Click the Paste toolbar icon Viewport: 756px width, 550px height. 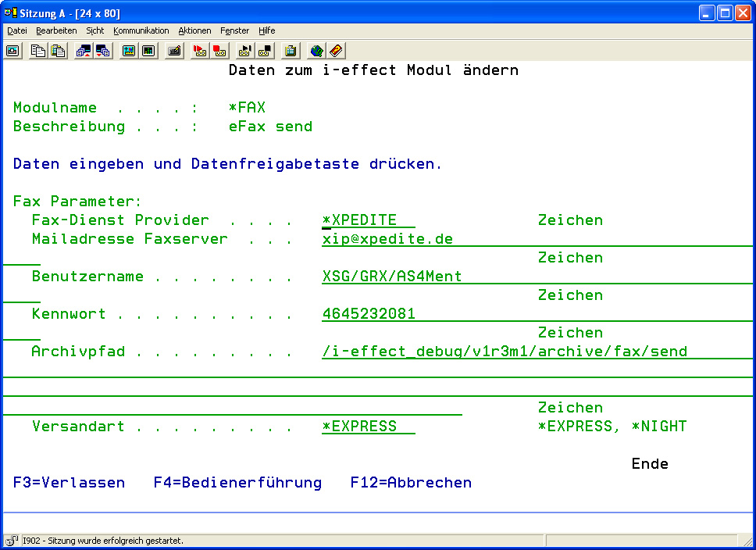tap(58, 51)
